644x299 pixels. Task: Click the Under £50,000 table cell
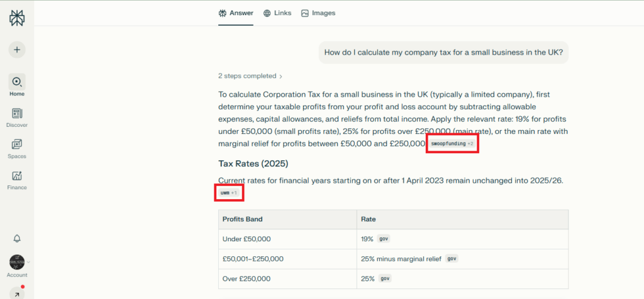287,239
